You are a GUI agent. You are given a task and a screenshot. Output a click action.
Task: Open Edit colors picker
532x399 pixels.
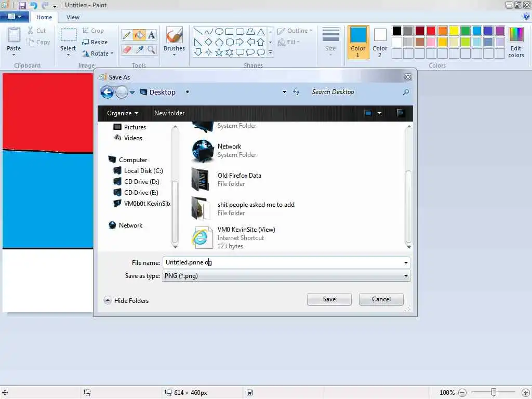click(516, 43)
